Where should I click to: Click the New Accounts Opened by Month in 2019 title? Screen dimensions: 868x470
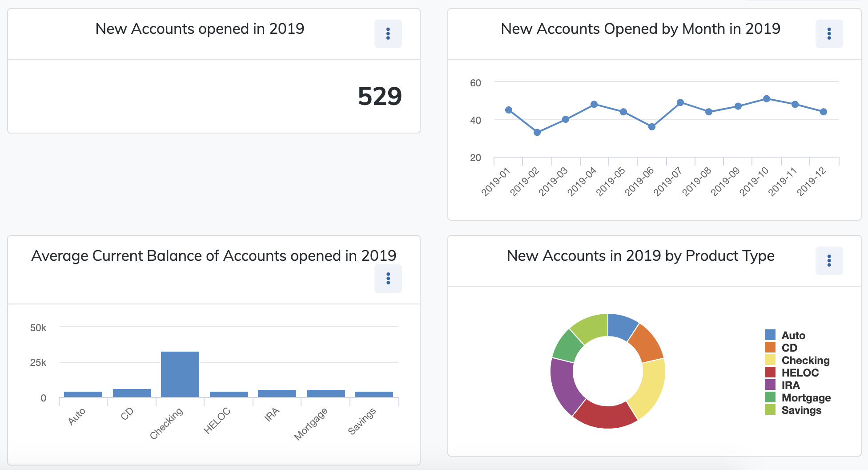(640, 29)
